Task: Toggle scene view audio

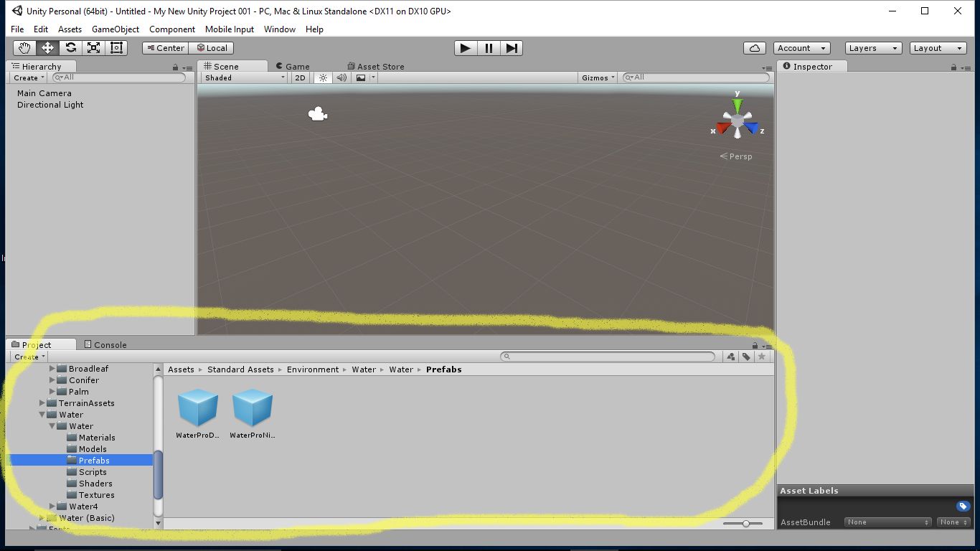Action: (x=341, y=77)
